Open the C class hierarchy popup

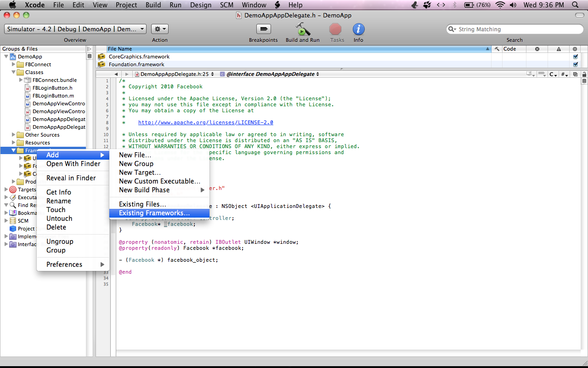pyautogui.click(x=554, y=74)
